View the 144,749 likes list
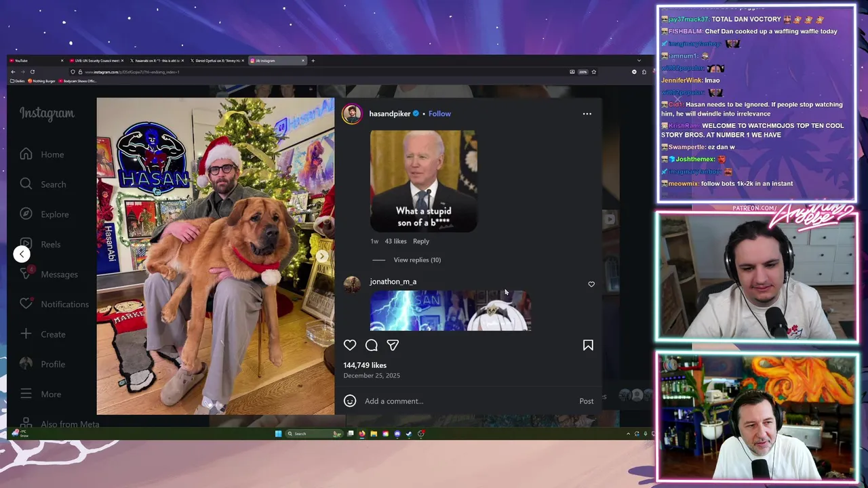868x488 pixels. (x=365, y=365)
